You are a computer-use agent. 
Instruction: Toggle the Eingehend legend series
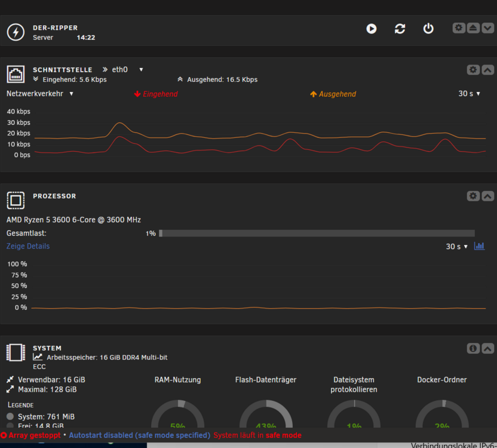(x=156, y=94)
